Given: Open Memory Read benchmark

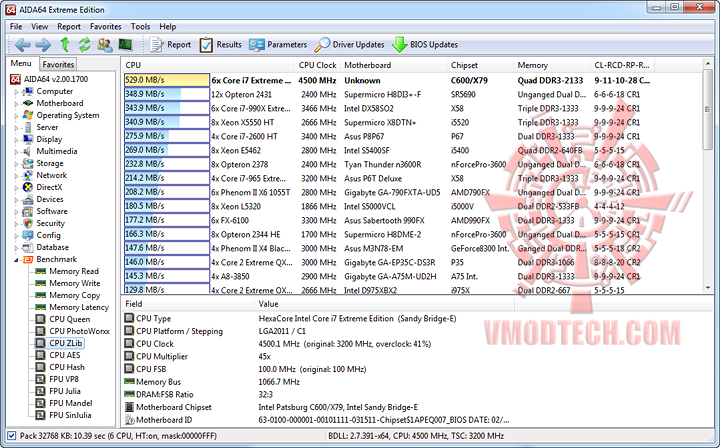Looking at the screenshot, I should point(74,271).
